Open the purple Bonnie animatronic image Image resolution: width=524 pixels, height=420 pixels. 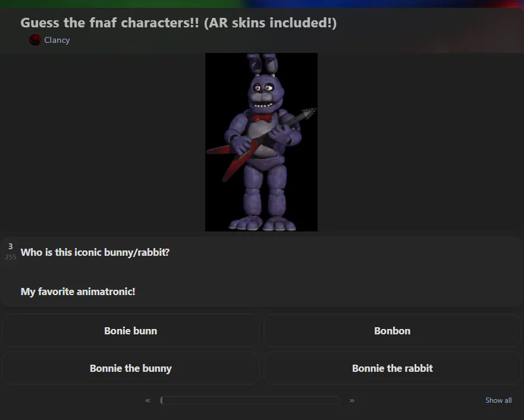point(261,142)
